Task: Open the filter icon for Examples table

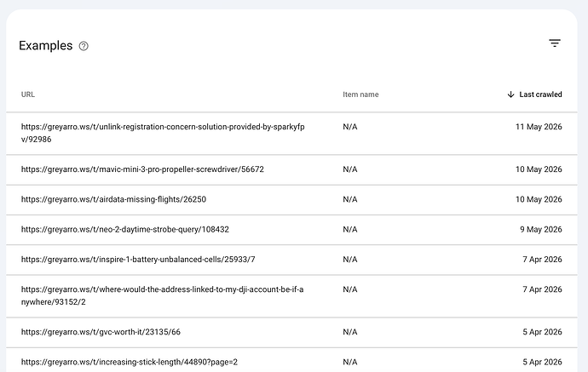Action: pos(555,43)
